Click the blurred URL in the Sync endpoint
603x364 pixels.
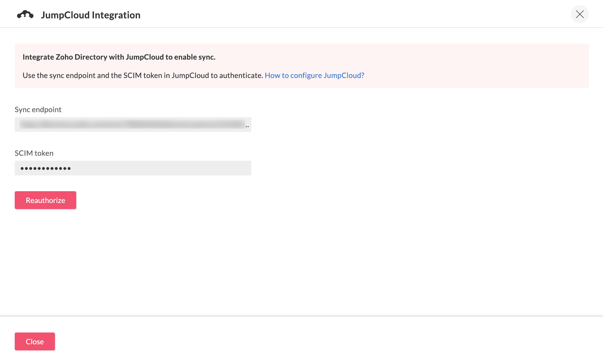click(x=131, y=124)
